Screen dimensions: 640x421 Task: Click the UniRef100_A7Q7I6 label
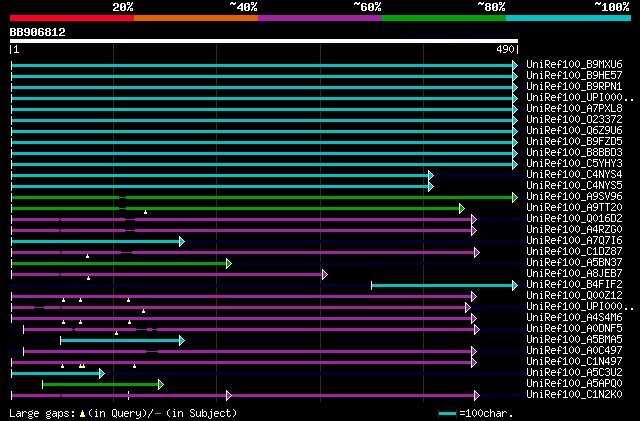coord(574,241)
